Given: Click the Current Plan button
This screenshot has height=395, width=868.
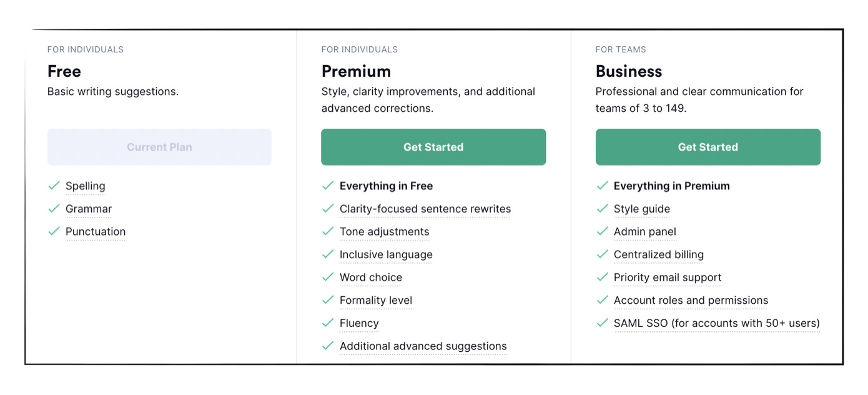Looking at the screenshot, I should click(x=159, y=147).
